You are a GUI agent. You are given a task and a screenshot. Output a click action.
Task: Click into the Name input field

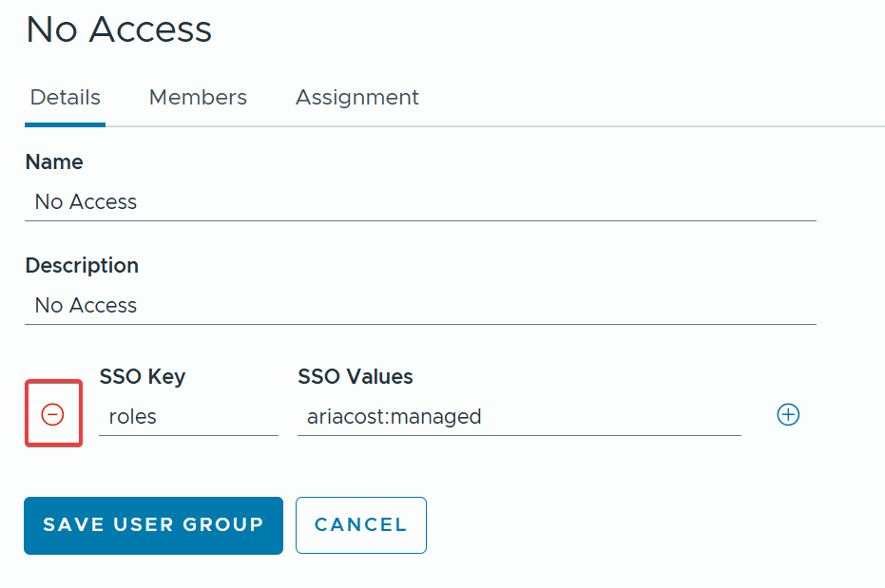pyautogui.click(x=420, y=202)
